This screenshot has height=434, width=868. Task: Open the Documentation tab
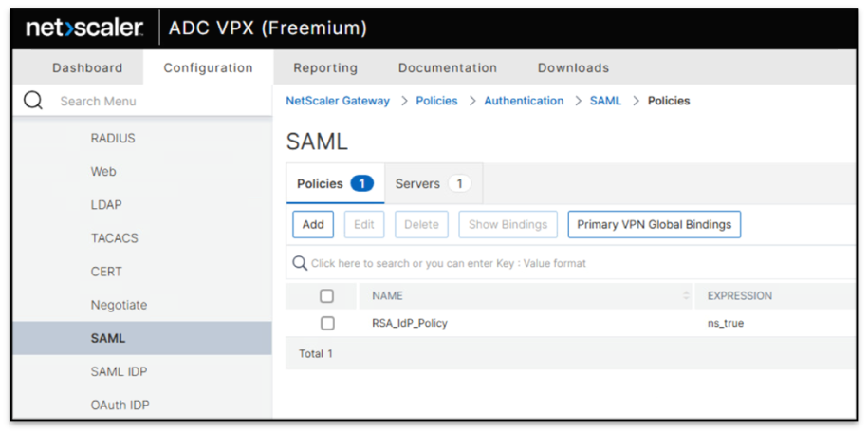(447, 68)
